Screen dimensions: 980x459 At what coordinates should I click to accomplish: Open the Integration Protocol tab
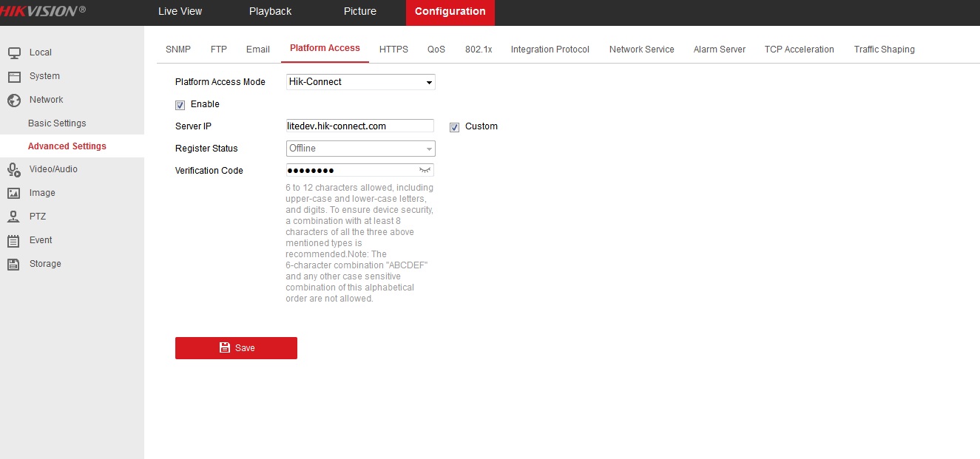(x=550, y=50)
